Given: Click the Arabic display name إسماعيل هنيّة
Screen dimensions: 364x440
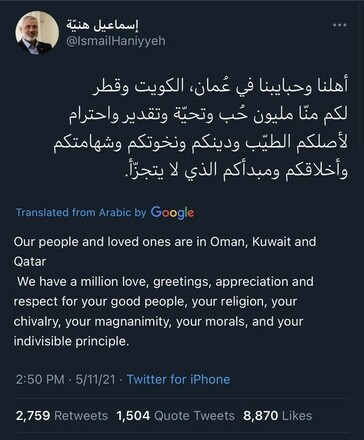Looking at the screenshot, I should (102, 24).
